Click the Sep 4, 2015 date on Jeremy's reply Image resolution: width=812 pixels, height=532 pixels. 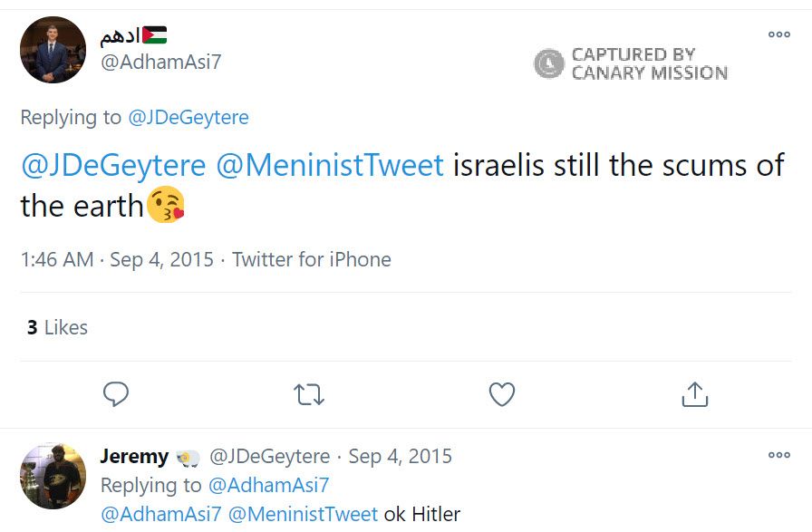(x=400, y=456)
